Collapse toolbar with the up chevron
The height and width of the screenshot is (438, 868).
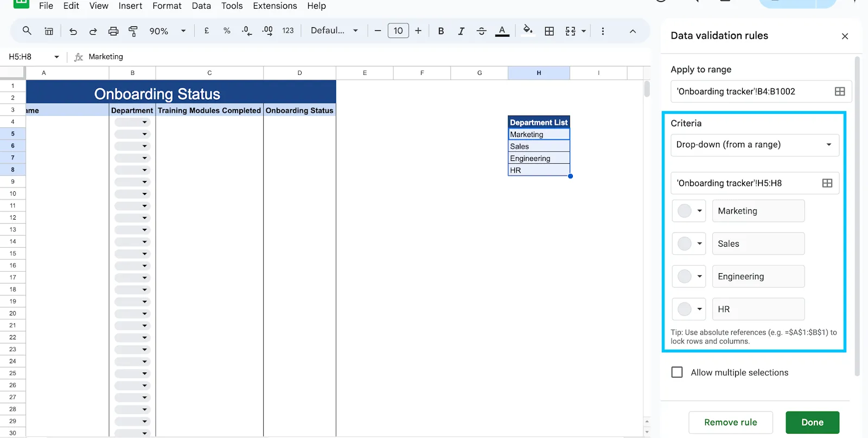[633, 31]
